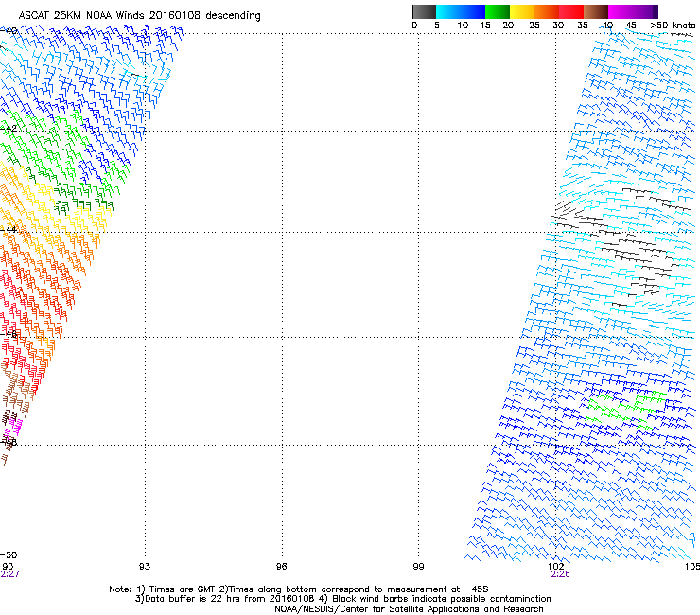
Task: Click the longitude label 96
Action: pyautogui.click(x=281, y=567)
